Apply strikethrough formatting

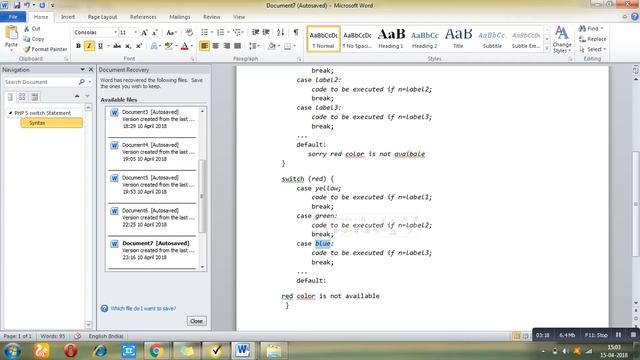pos(117,46)
